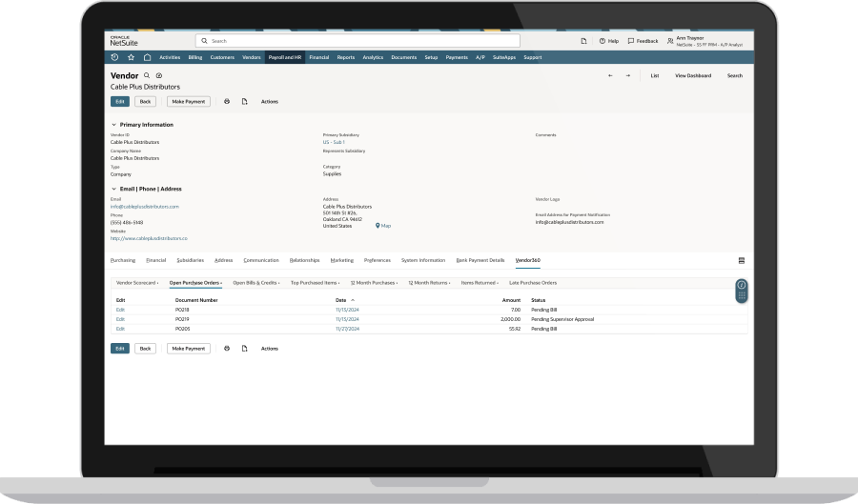This screenshot has width=858, height=504.
Task: Click the floating round info icon on right edge
Action: tap(742, 285)
